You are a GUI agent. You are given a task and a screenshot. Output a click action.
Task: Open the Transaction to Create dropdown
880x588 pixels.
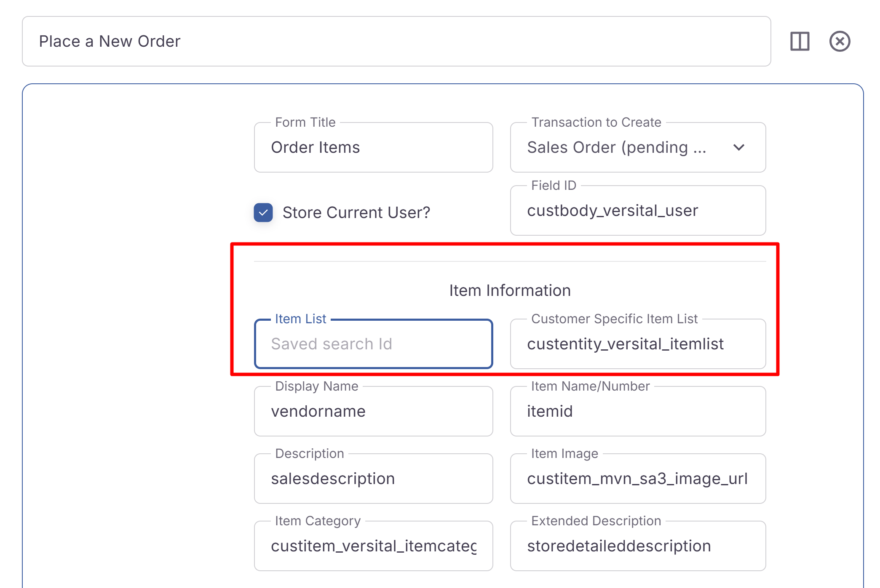623,148
